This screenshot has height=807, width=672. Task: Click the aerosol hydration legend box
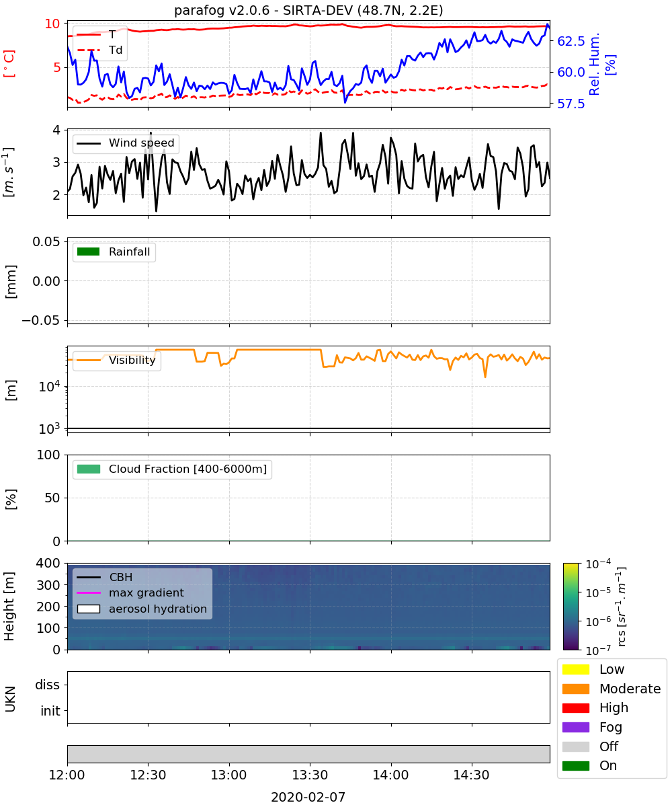point(88,609)
